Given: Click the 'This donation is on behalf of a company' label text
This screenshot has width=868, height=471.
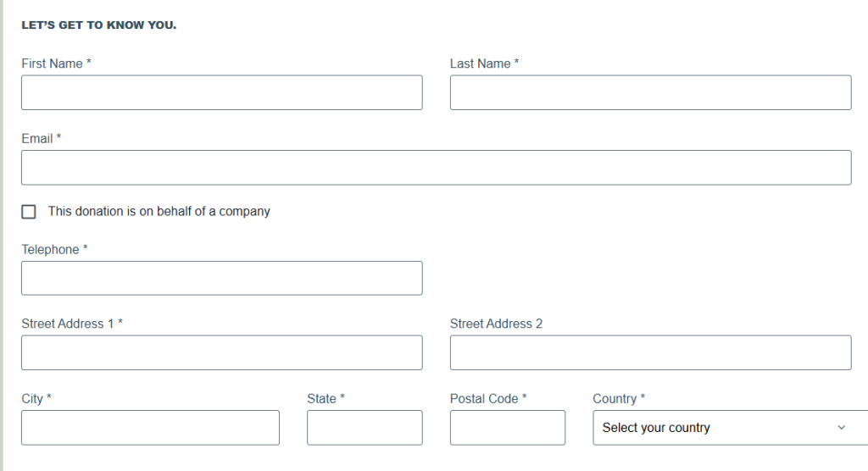Looking at the screenshot, I should pyautogui.click(x=159, y=212).
